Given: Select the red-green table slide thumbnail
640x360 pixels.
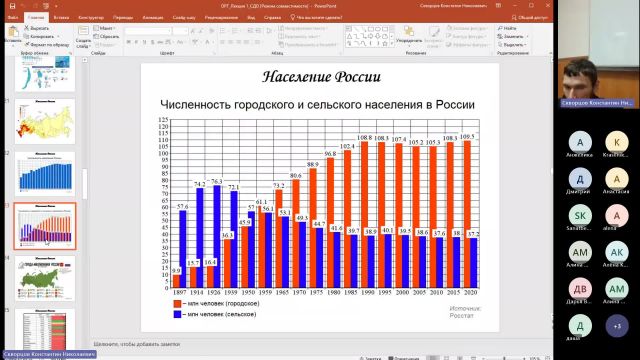Looking at the screenshot, I should (x=45, y=329).
